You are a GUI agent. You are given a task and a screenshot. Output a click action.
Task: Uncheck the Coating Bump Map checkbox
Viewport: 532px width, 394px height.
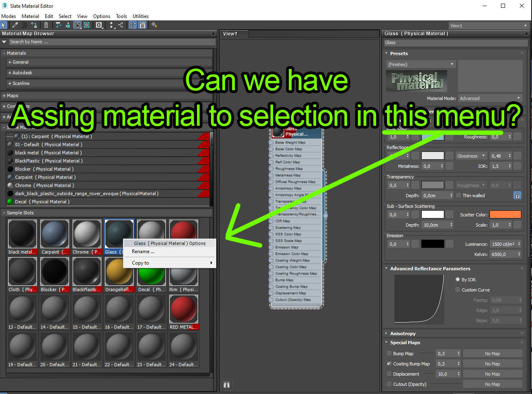pyautogui.click(x=389, y=363)
